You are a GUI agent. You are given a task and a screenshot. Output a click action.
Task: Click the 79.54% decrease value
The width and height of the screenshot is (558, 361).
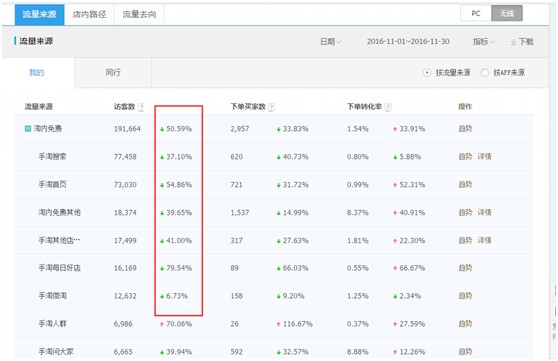[179, 268]
